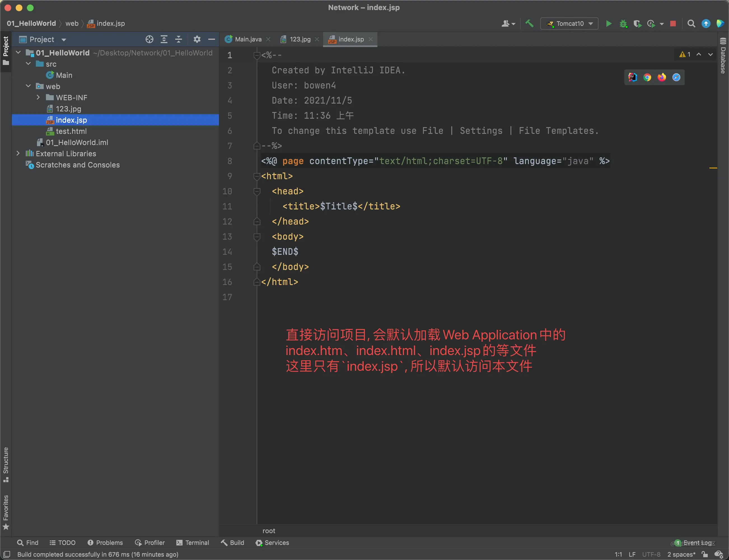Click the UTF-8 encoding in status bar
729x560 pixels.
pyautogui.click(x=651, y=554)
